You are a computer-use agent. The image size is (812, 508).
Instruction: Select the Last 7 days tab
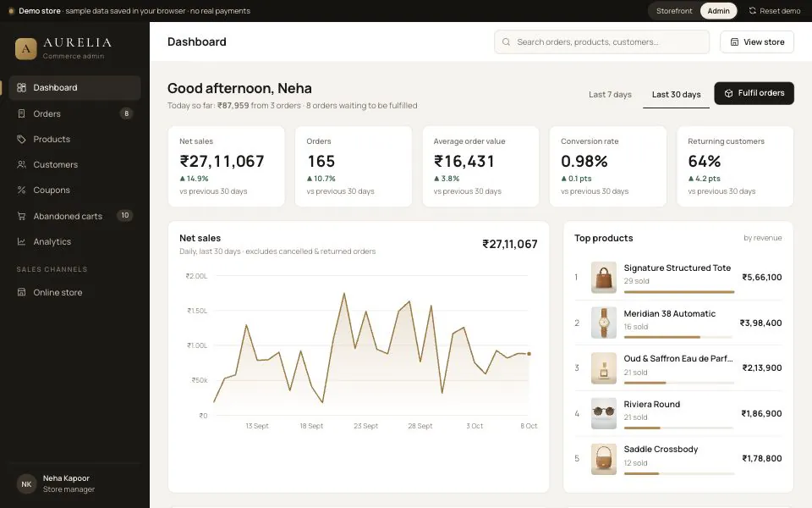click(610, 94)
